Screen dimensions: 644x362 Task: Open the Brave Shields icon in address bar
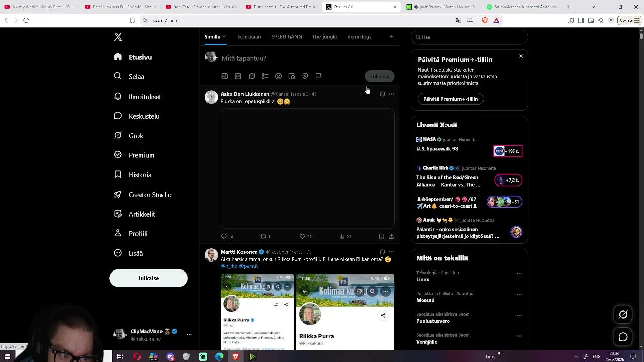coord(485,20)
